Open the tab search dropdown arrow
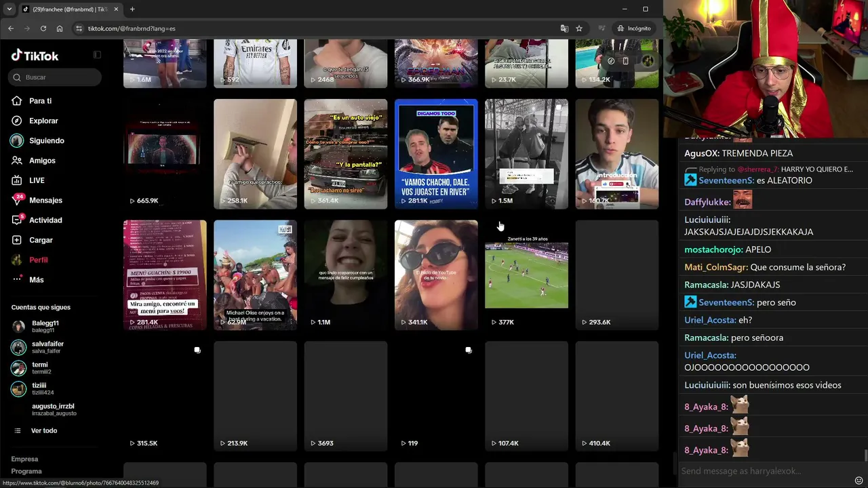 (x=9, y=9)
